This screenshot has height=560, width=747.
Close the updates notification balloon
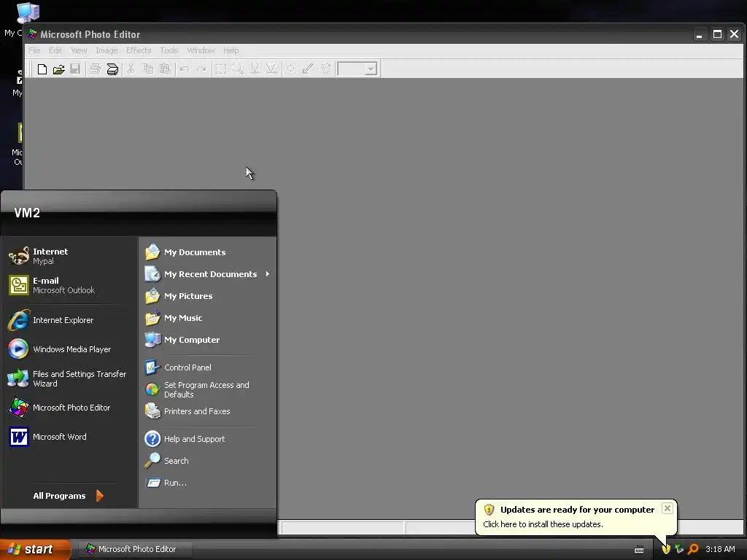pos(667,508)
